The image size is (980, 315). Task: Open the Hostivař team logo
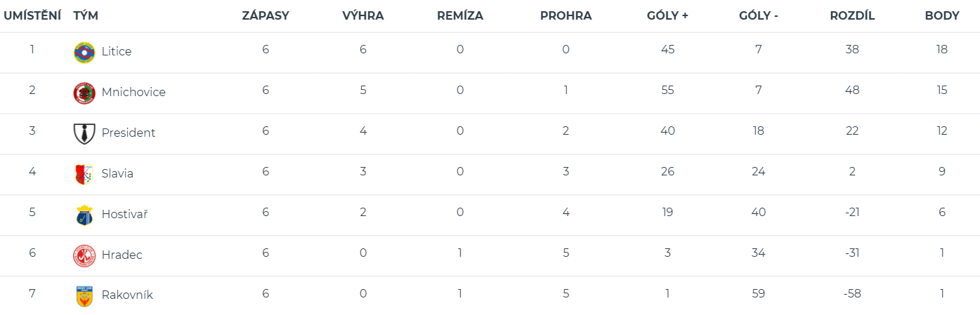click(84, 215)
